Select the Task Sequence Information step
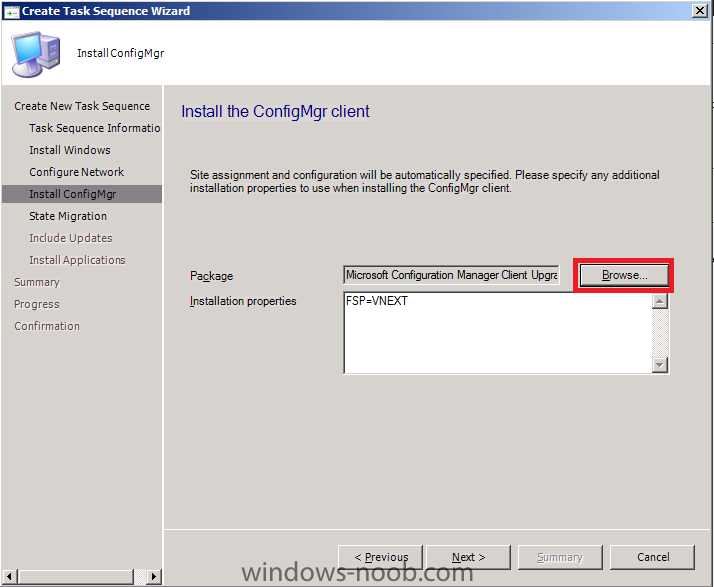Screen dimensions: 714x587 pos(95,128)
